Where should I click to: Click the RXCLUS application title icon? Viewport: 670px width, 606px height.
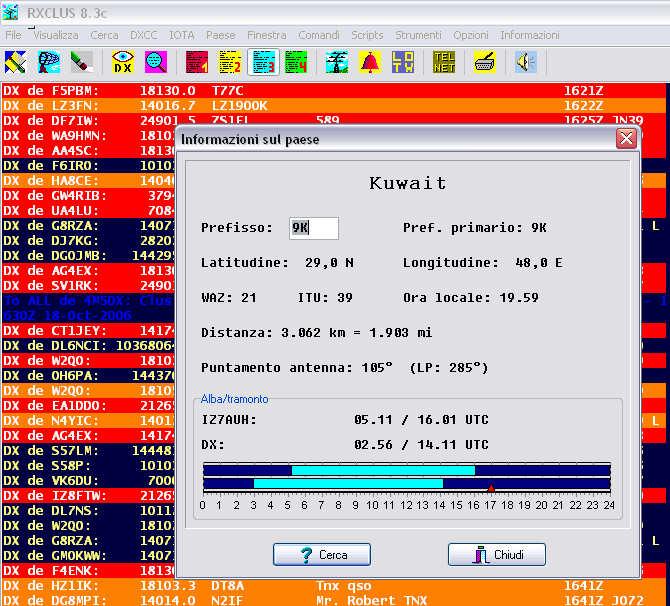(x=10, y=12)
